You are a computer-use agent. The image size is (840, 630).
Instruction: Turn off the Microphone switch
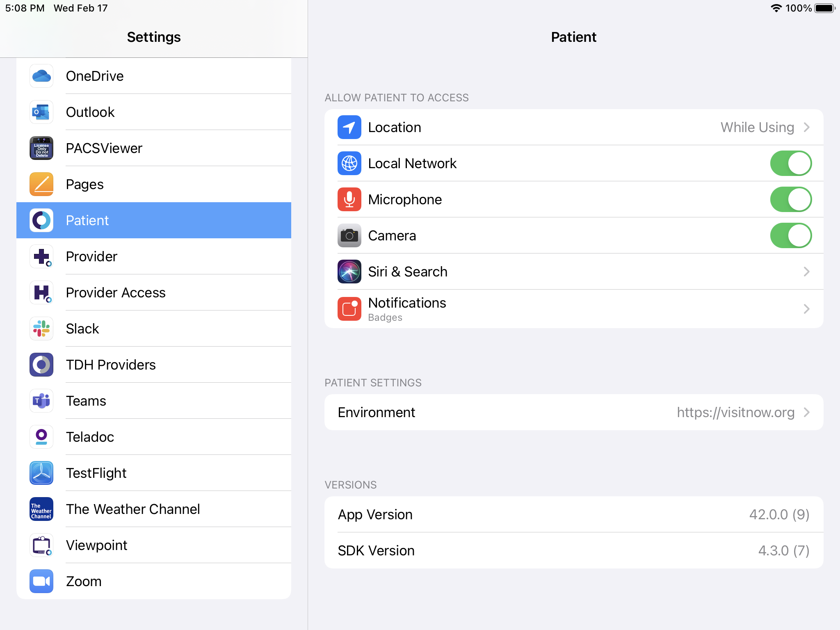(x=790, y=199)
